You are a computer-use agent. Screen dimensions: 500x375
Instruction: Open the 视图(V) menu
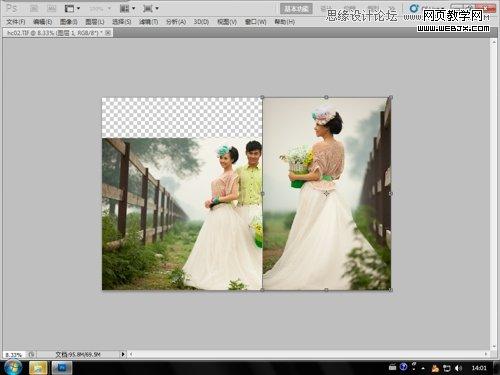(x=227, y=22)
